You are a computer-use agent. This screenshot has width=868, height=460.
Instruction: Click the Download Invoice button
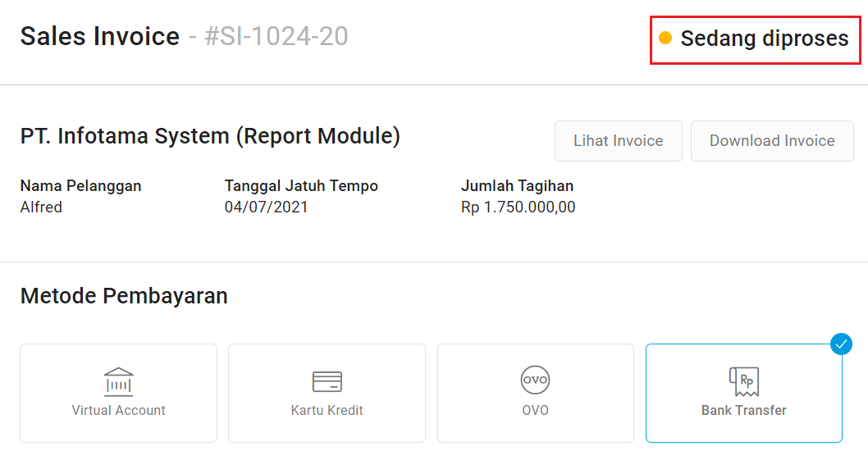(772, 141)
